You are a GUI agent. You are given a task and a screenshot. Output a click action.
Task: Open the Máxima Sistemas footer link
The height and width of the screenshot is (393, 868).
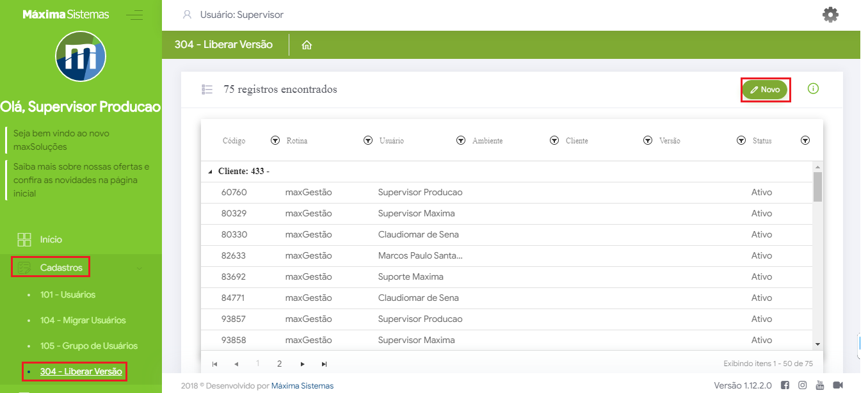302,386
